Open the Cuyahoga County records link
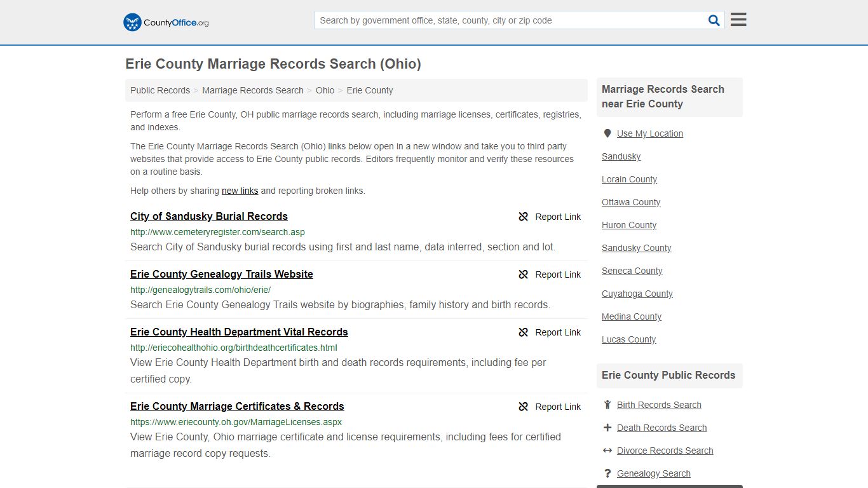 637,294
